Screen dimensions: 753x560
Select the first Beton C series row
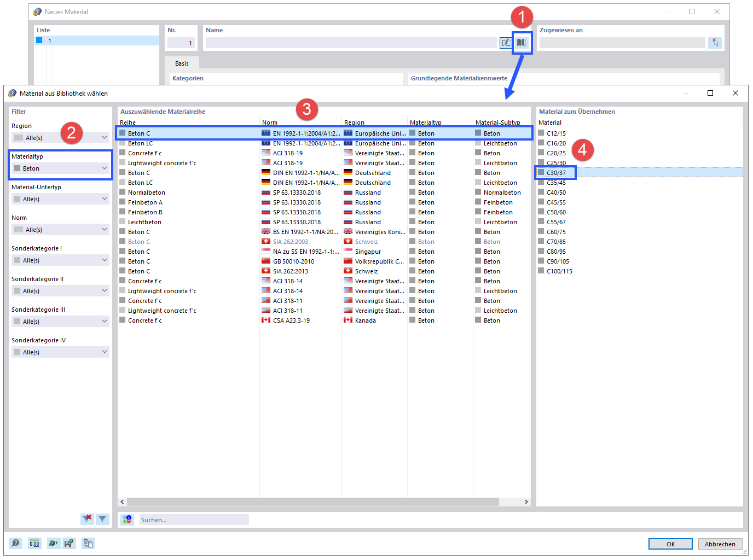[324, 133]
